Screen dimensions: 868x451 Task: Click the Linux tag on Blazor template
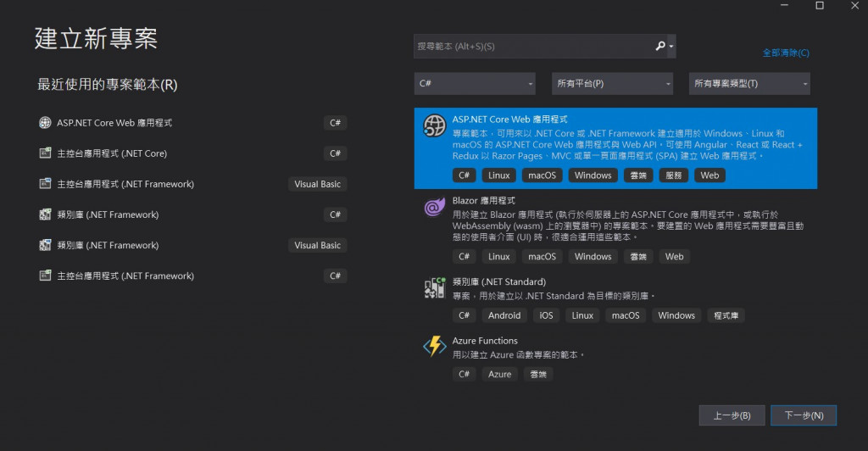[498, 257]
